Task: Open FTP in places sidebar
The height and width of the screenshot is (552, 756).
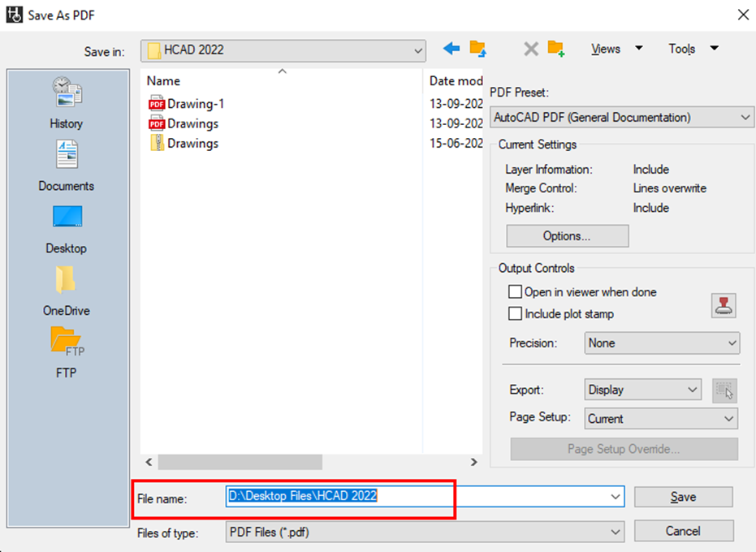Action: (67, 352)
